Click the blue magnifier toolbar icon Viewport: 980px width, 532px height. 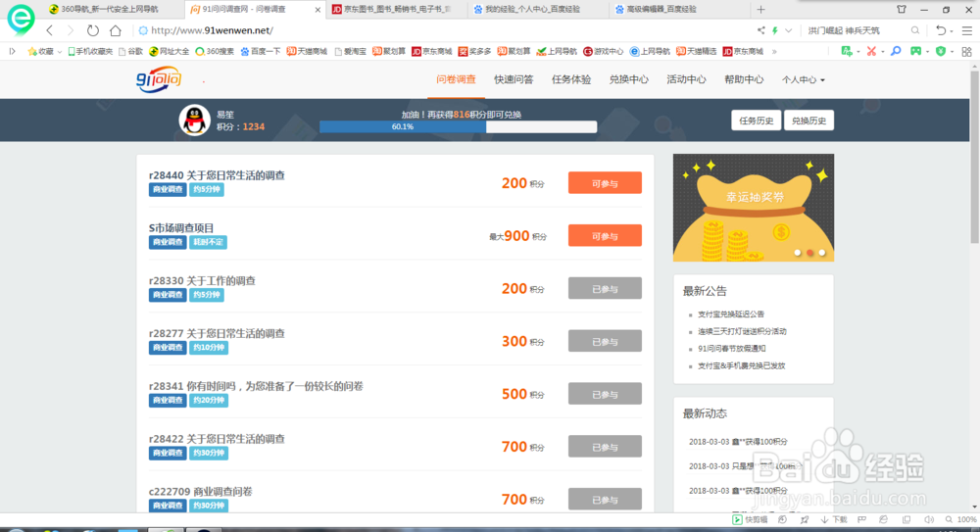tap(896, 51)
